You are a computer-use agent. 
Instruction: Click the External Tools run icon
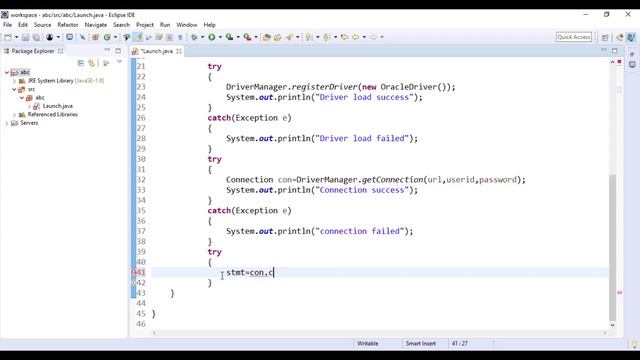point(247,37)
